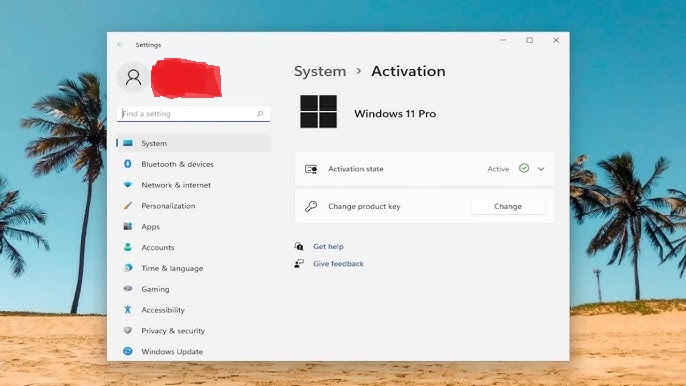Click the user profile avatar icon
Viewport: 686px width, 386px height.
pos(133,77)
